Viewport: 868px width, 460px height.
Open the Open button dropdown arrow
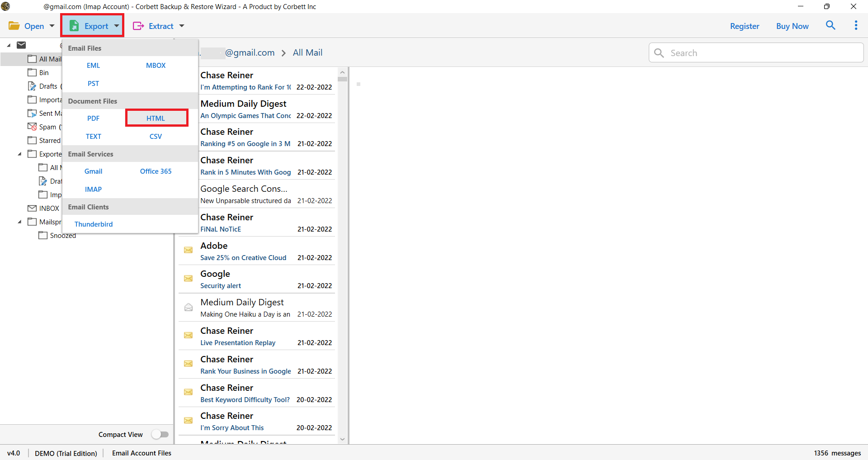coord(52,26)
